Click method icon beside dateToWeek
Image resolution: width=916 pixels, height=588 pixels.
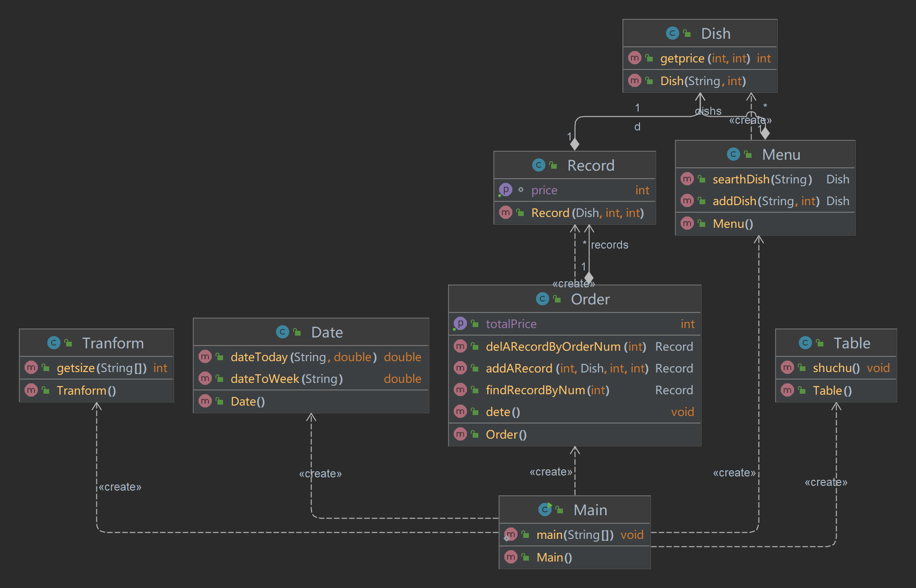[205, 379]
